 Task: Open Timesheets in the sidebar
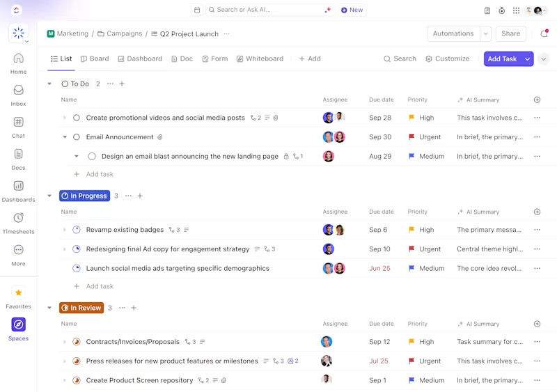pyautogui.click(x=19, y=224)
